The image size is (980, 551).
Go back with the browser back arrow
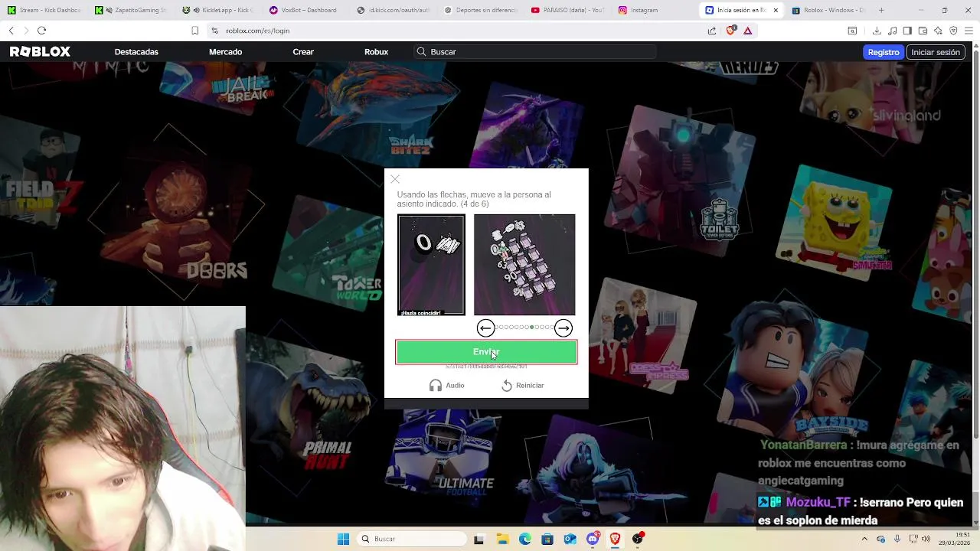[x=11, y=31]
